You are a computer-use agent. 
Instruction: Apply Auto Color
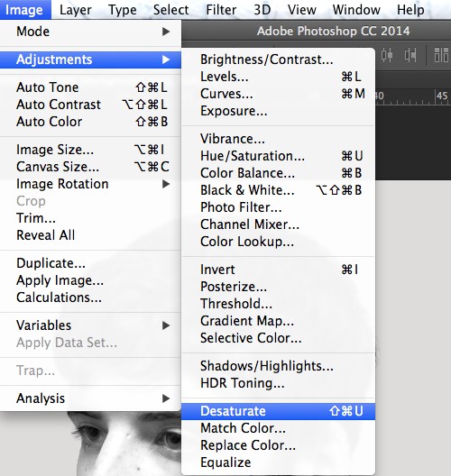(x=90, y=122)
